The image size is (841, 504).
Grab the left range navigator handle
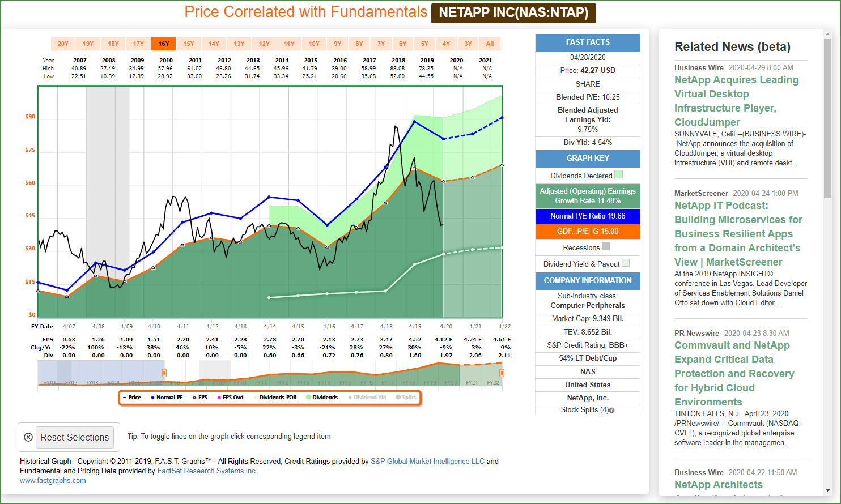[164, 373]
